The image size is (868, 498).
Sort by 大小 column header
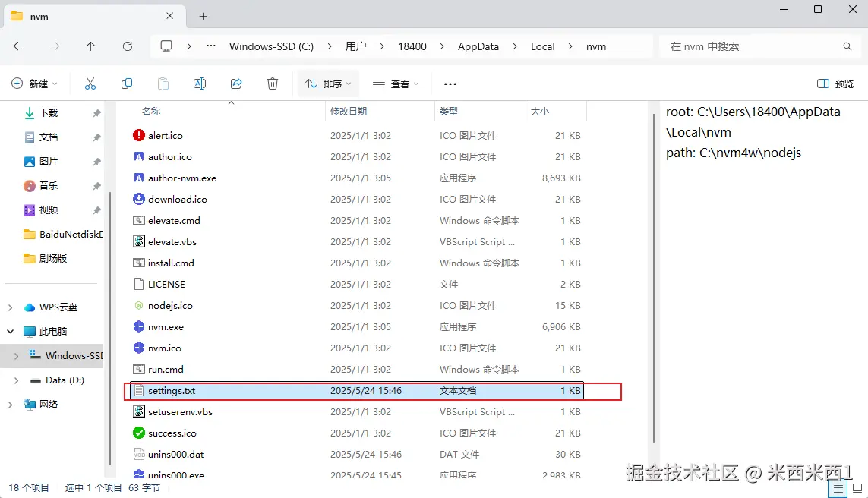coord(540,112)
